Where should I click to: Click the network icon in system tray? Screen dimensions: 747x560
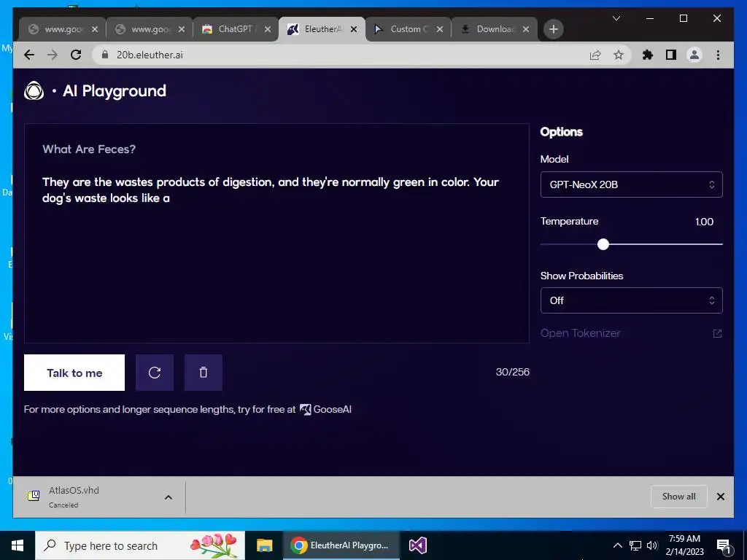coord(635,545)
